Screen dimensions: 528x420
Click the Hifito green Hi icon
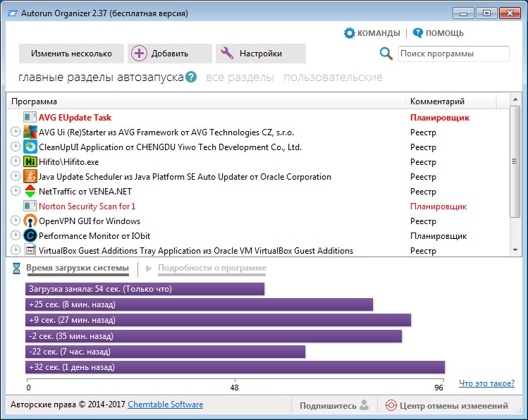[30, 161]
